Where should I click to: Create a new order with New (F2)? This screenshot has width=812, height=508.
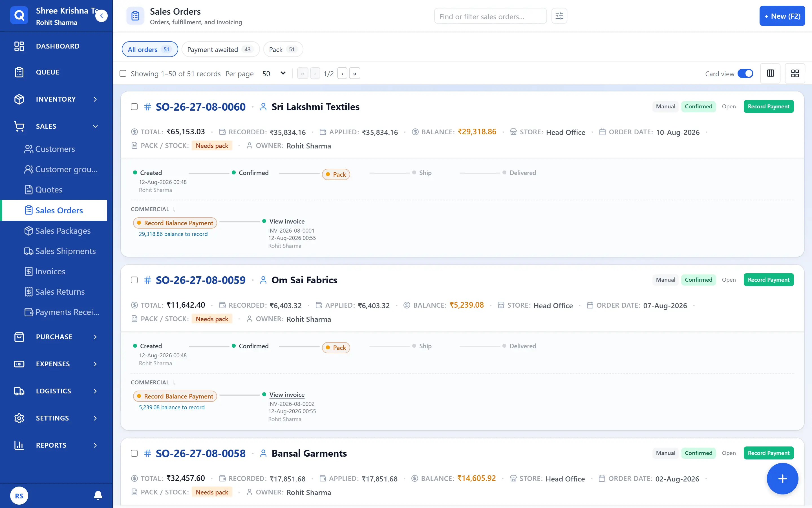782,16
